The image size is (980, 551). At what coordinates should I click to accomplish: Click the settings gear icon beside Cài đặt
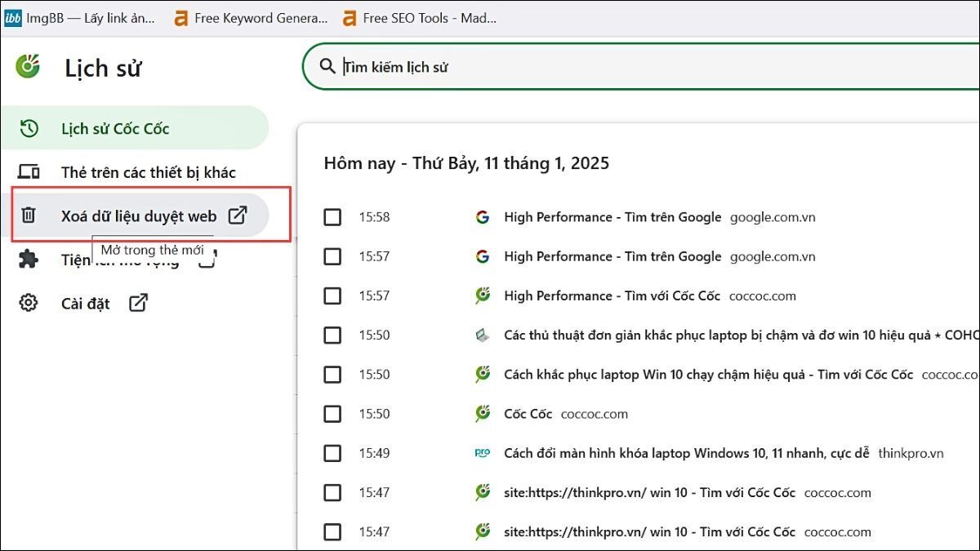coord(29,303)
